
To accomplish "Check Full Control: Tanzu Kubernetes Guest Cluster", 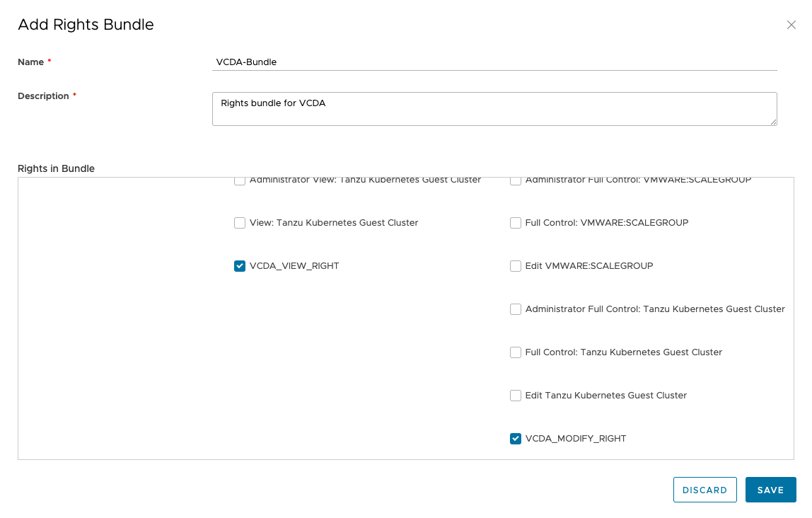I will coord(516,352).
